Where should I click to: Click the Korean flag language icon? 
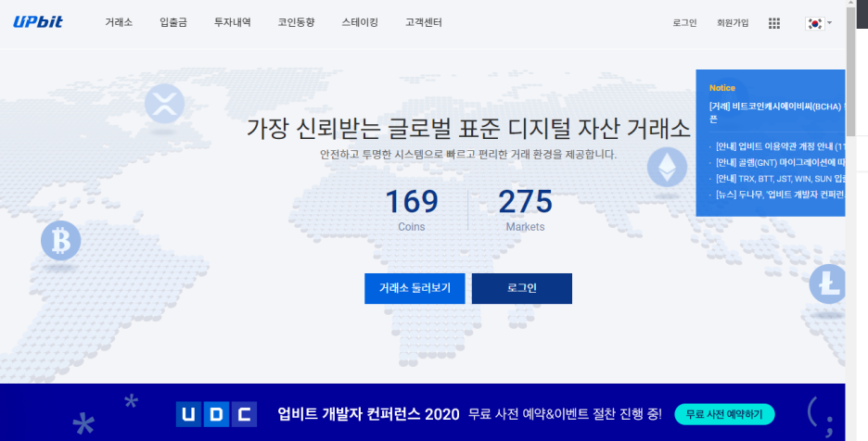tap(814, 23)
